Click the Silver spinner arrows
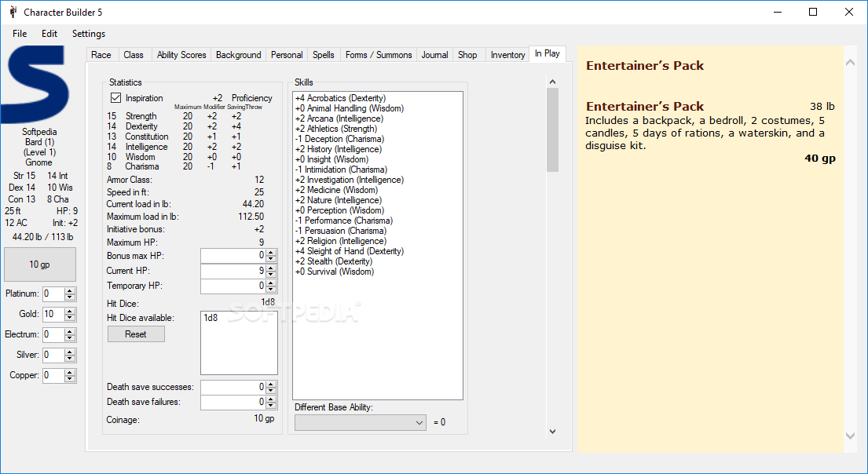The width and height of the screenshot is (868, 474). coord(70,355)
